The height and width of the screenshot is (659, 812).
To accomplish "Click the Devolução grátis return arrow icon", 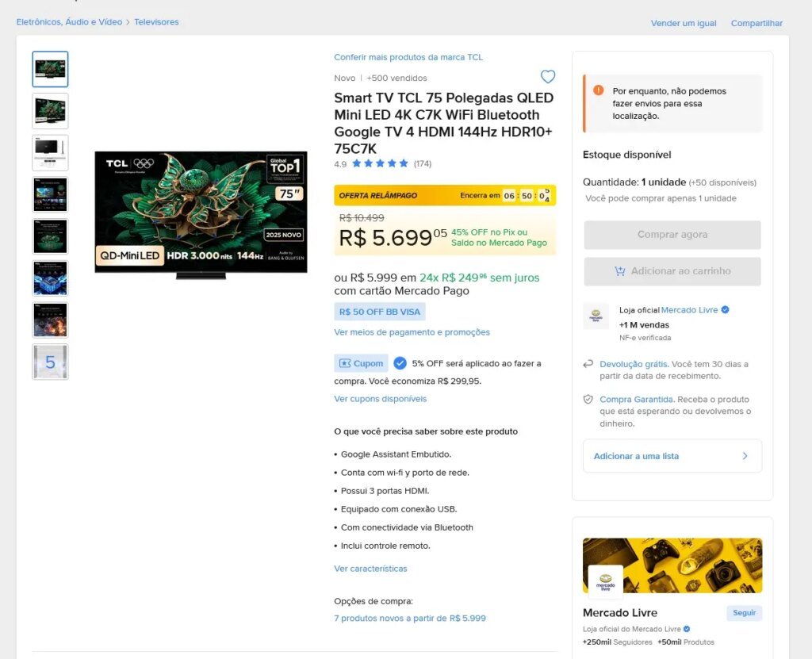I will [588, 364].
